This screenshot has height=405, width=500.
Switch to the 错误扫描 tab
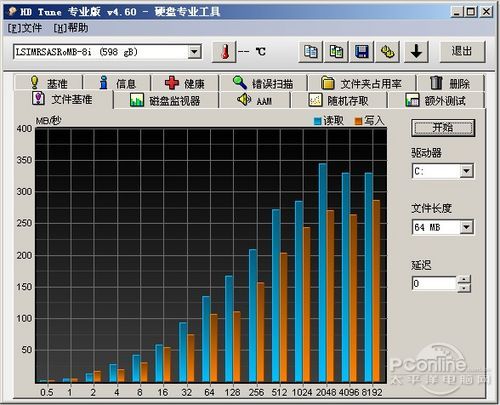tap(263, 83)
